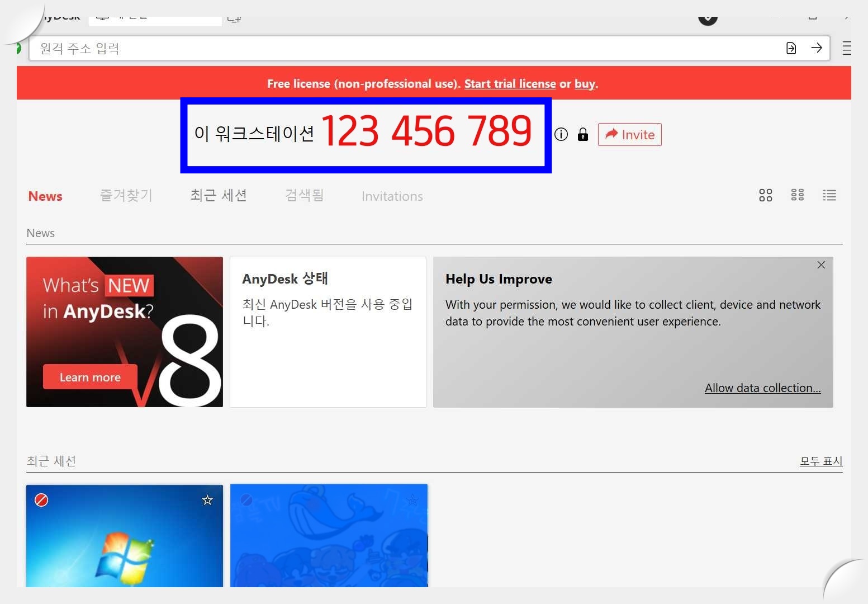Open the 최근 세션 tab
Screen dimensions: 868x604
coord(218,195)
